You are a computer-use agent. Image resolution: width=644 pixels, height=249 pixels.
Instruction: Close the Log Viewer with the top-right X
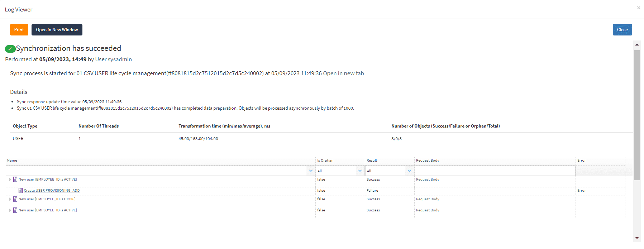click(638, 8)
